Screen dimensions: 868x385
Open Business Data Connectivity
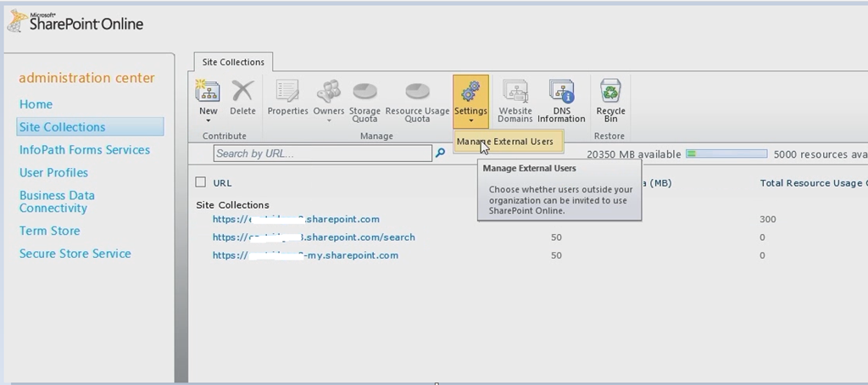point(57,202)
